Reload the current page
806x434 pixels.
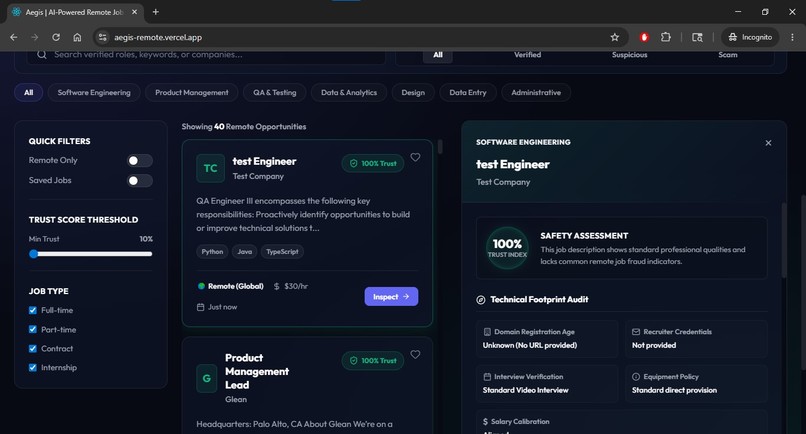56,37
